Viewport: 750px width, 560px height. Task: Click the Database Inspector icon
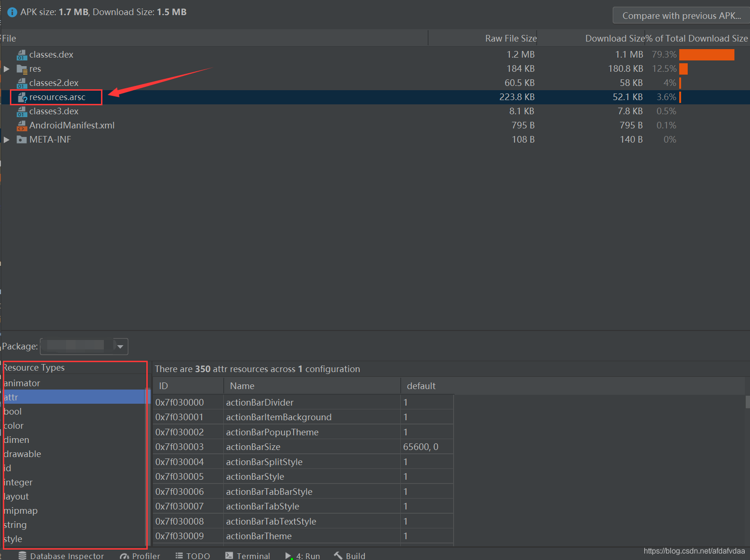pos(22,556)
